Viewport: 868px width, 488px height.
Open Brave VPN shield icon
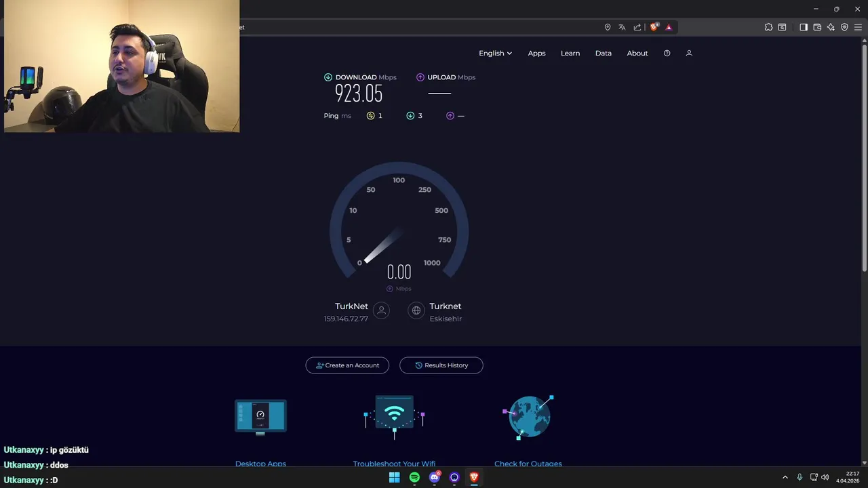(x=844, y=27)
